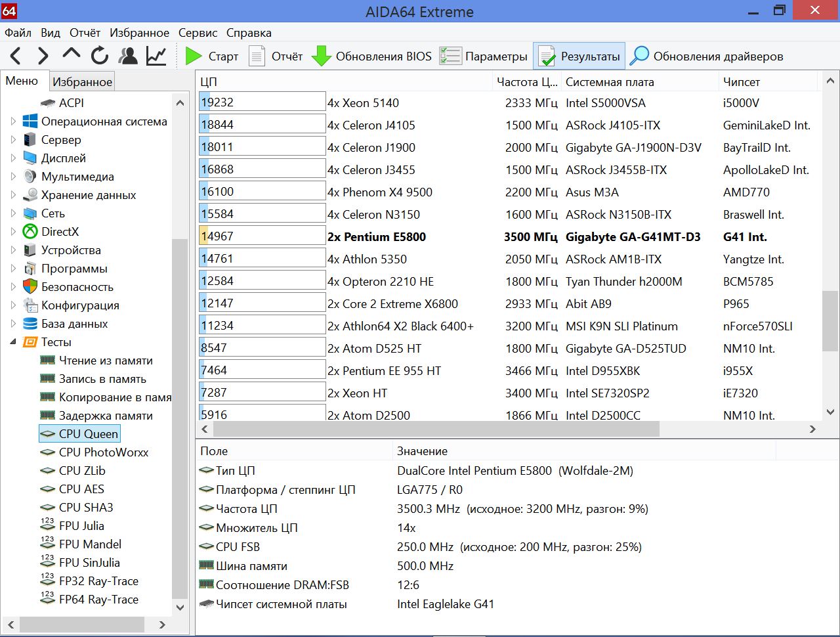This screenshot has width=840, height=637.
Task: Click the sidebar tree vertical scrollbar thumb
Action: 180,418
